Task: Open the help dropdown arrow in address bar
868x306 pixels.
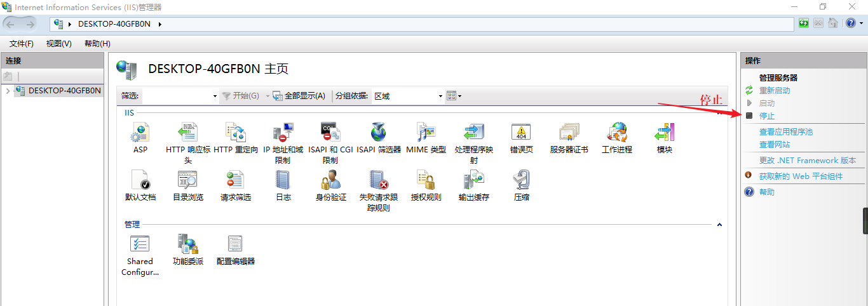Action: click(860, 23)
